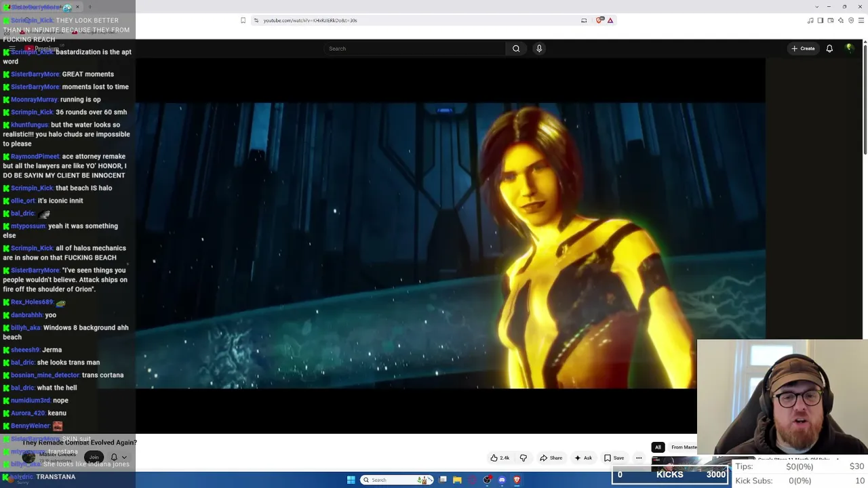
Task: Dislike the video with thumbs-down
Action: [x=523, y=458]
